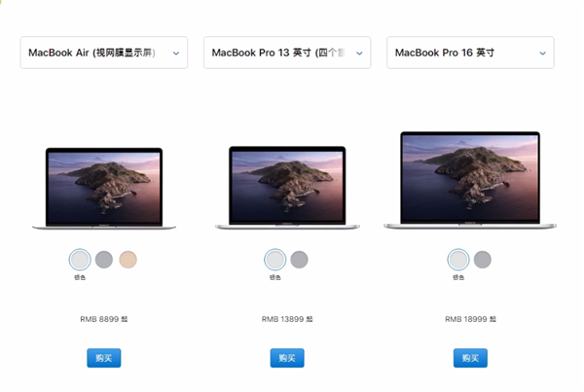Select silver color for MacBook Pro 16

[x=458, y=260]
